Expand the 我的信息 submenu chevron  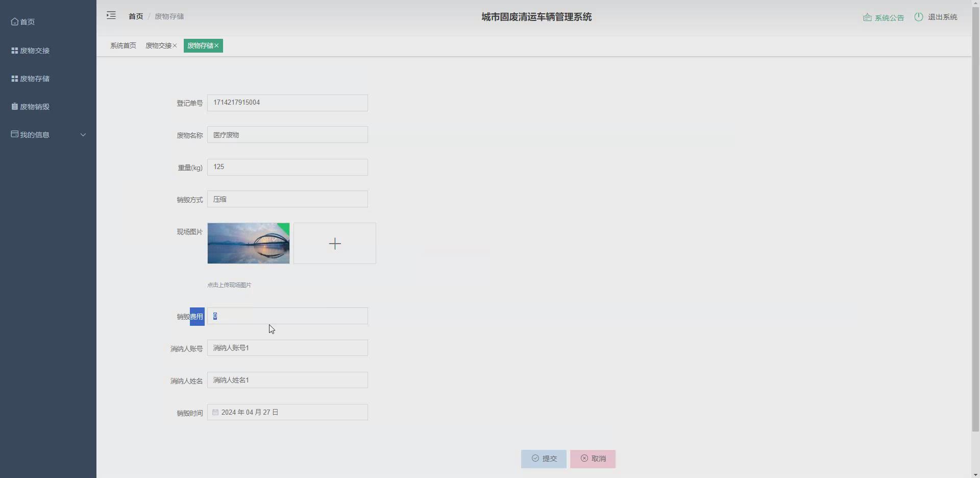[x=83, y=135]
